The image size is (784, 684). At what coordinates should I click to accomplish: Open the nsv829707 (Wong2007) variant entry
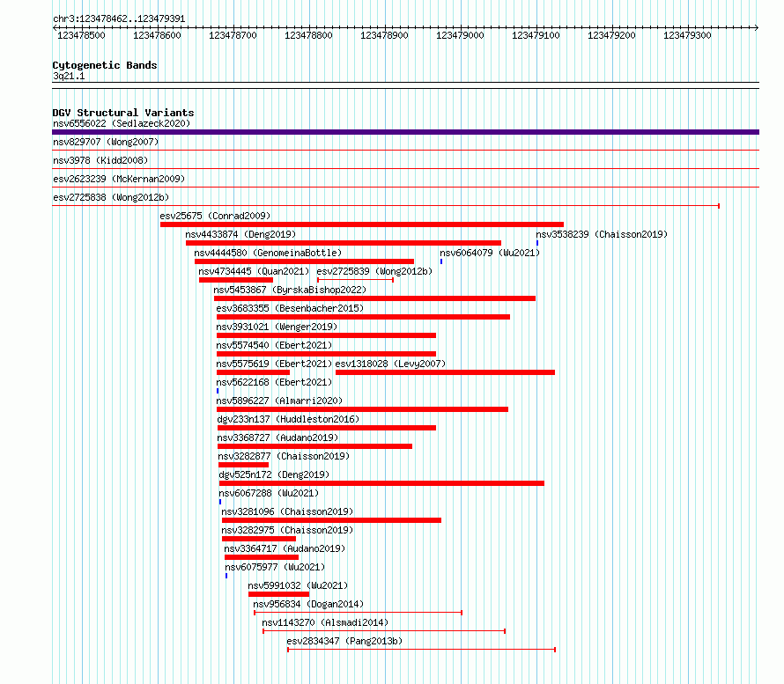[x=106, y=142]
